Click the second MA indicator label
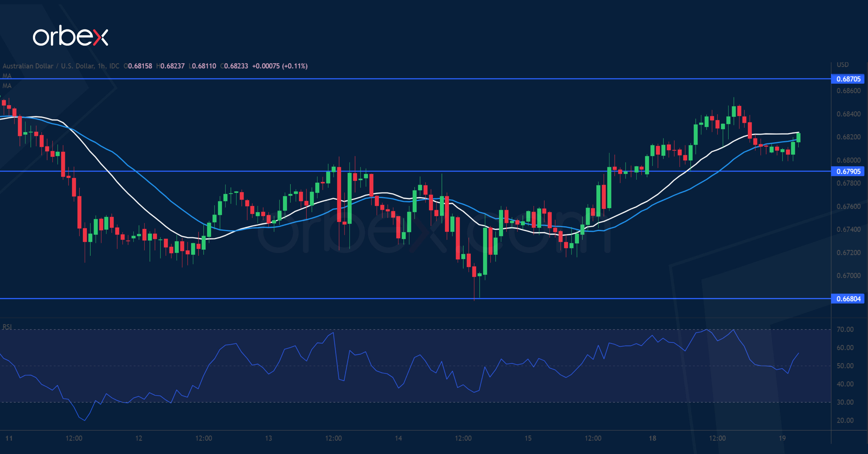 (x=7, y=86)
